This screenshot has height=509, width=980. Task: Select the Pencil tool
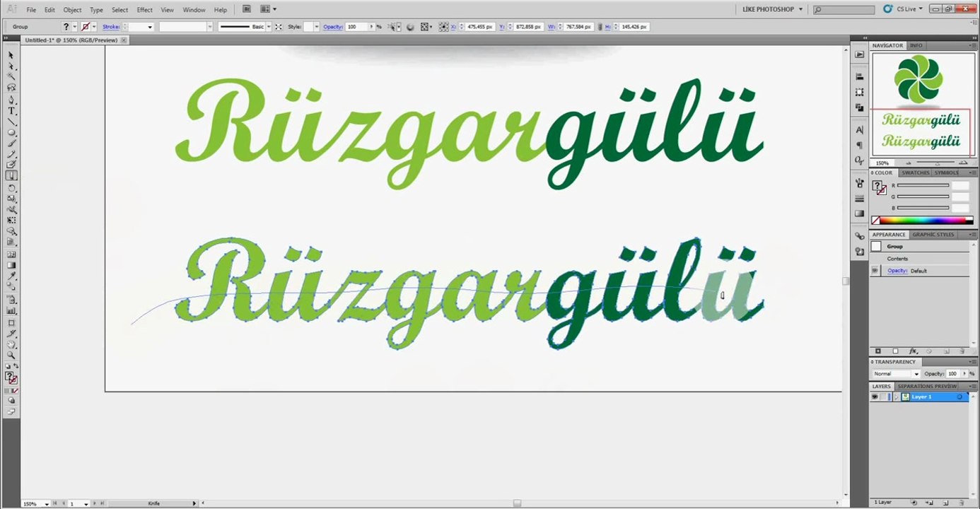pyautogui.click(x=11, y=154)
